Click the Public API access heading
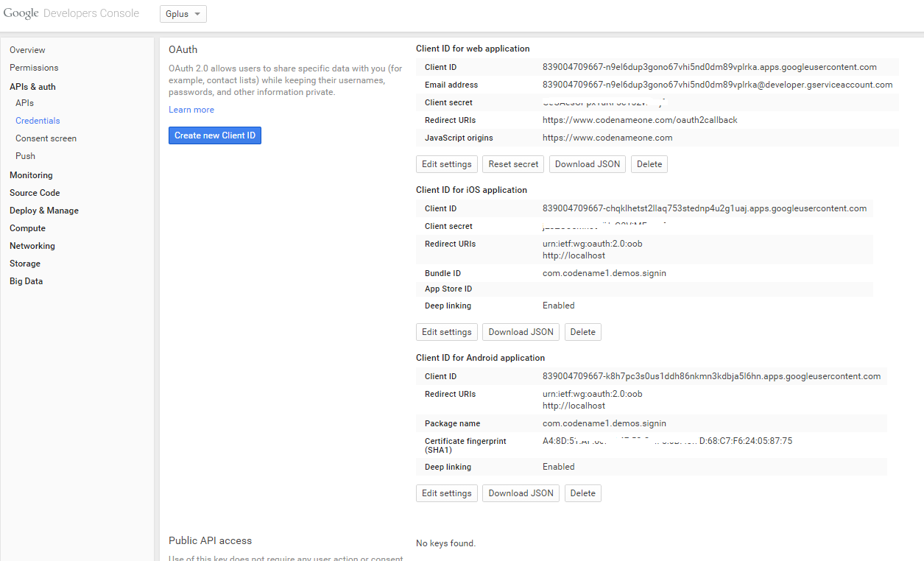The width and height of the screenshot is (924, 561). [x=211, y=540]
